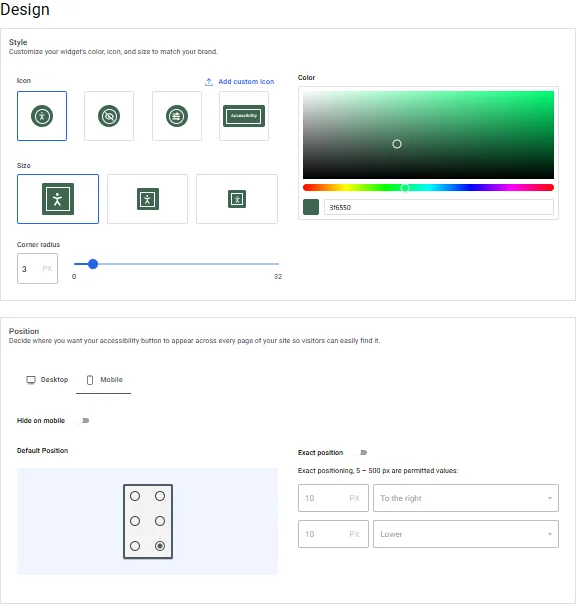Click the corner radius slider handle
The height and width of the screenshot is (605, 576).
[93, 264]
